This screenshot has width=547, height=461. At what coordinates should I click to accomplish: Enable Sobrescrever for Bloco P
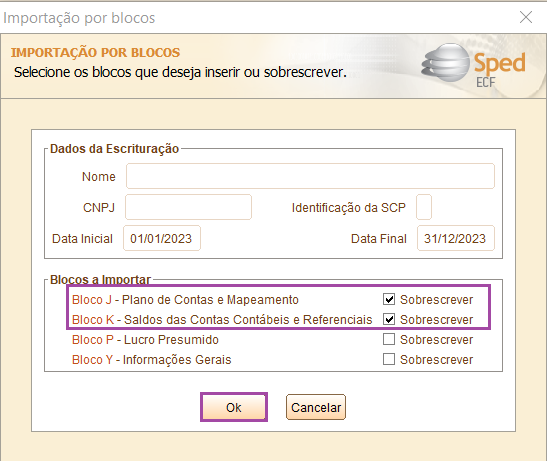click(389, 339)
